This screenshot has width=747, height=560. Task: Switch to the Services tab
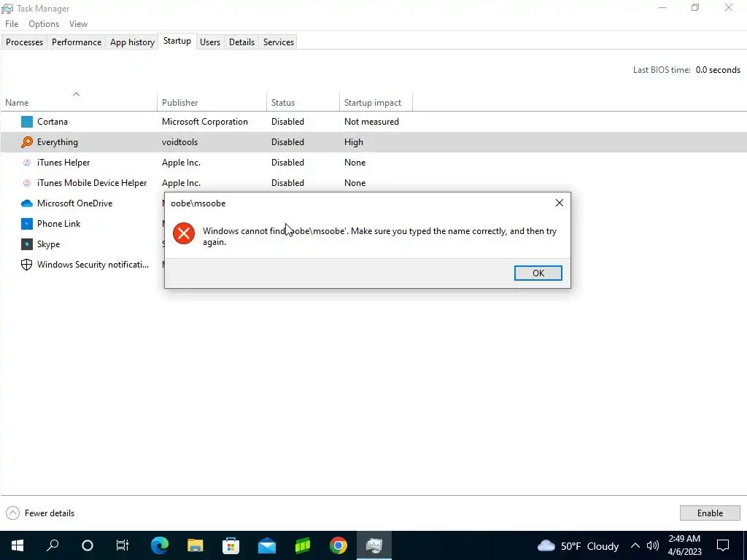point(278,42)
